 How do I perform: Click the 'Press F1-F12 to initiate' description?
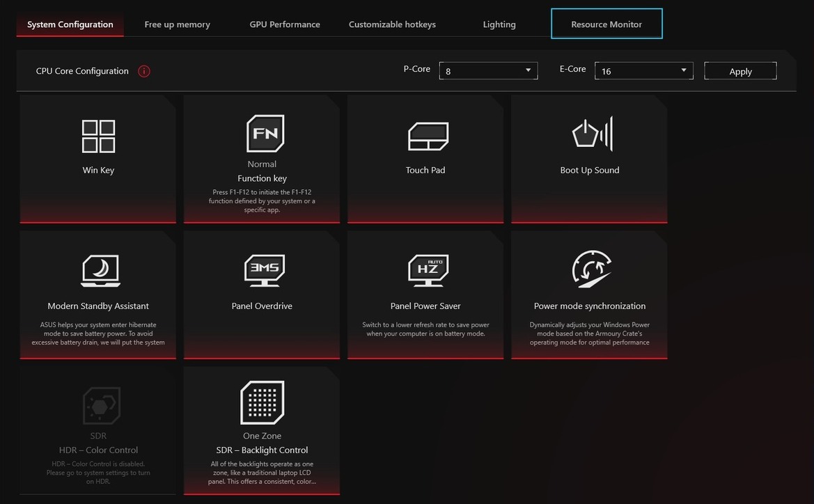point(262,201)
